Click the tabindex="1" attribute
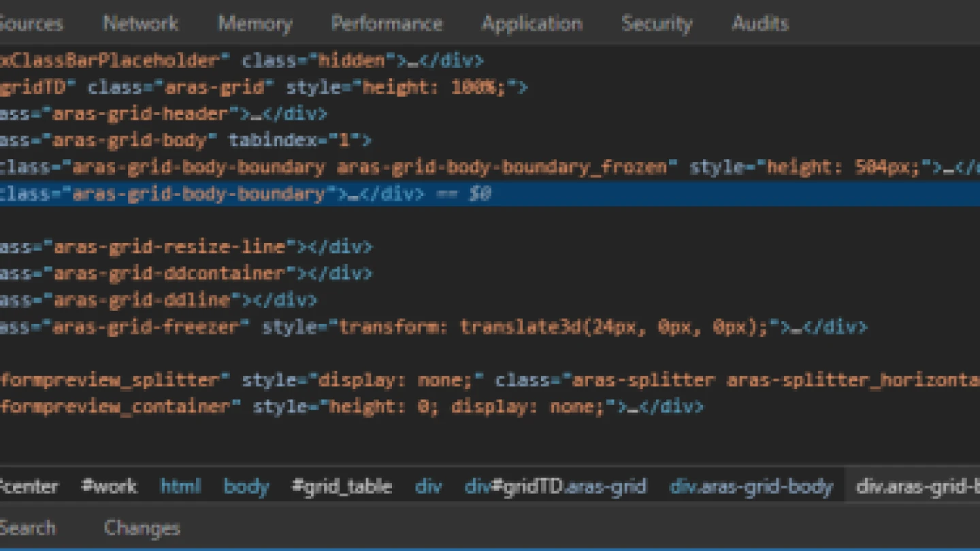 click(294, 140)
